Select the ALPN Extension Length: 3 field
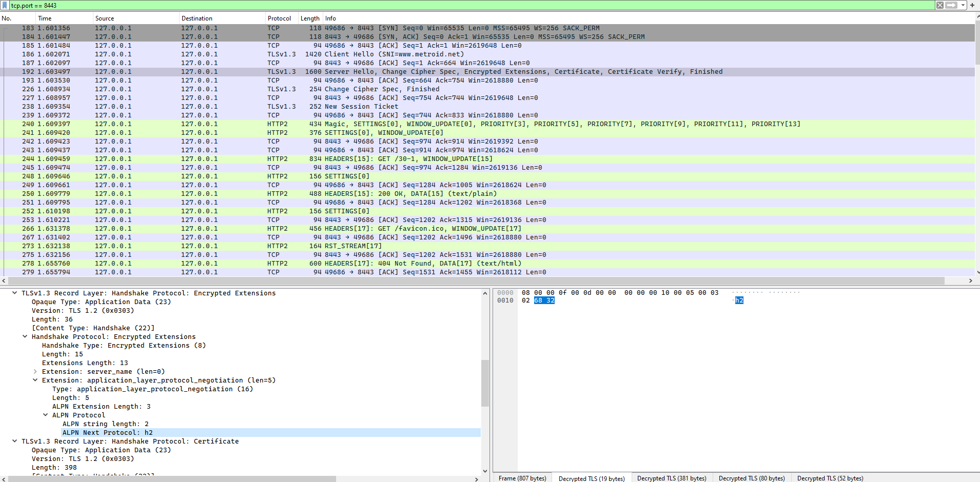The width and height of the screenshot is (980, 482). tap(101, 407)
